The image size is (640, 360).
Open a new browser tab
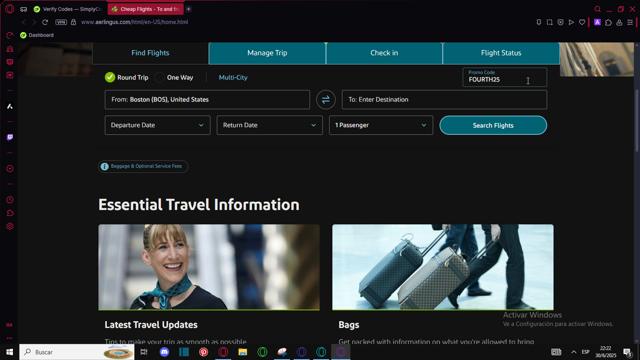click(189, 9)
